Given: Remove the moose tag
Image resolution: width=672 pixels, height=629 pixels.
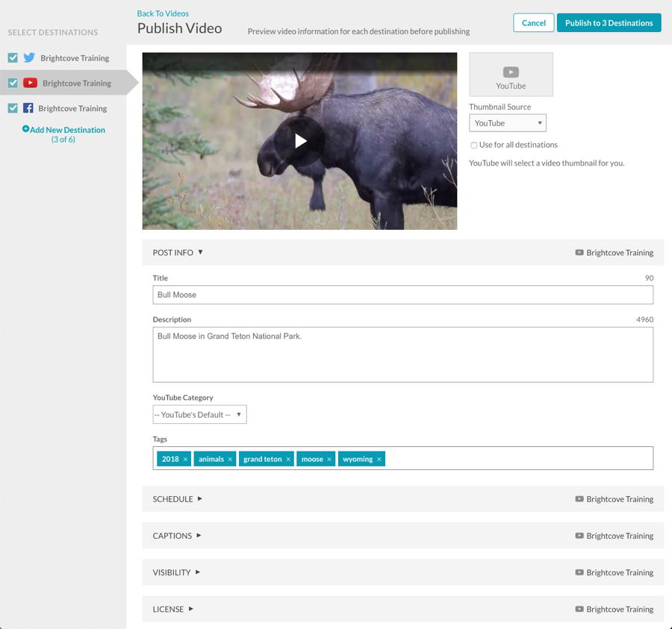Looking at the screenshot, I should pos(329,460).
